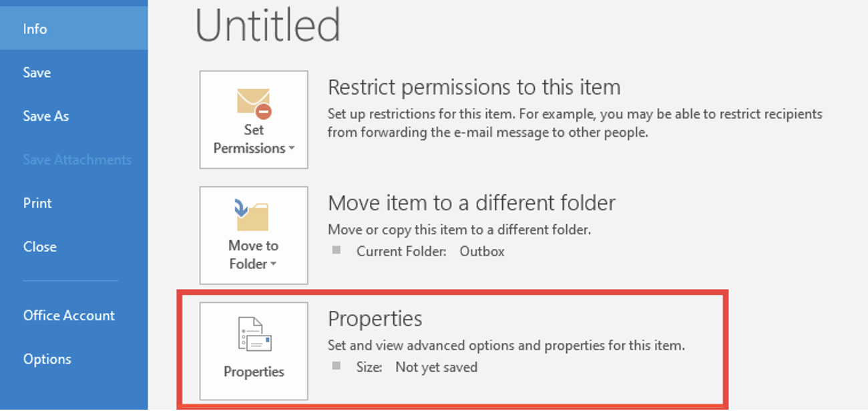868x411 pixels.
Task: Click the Properties button
Action: (253, 352)
